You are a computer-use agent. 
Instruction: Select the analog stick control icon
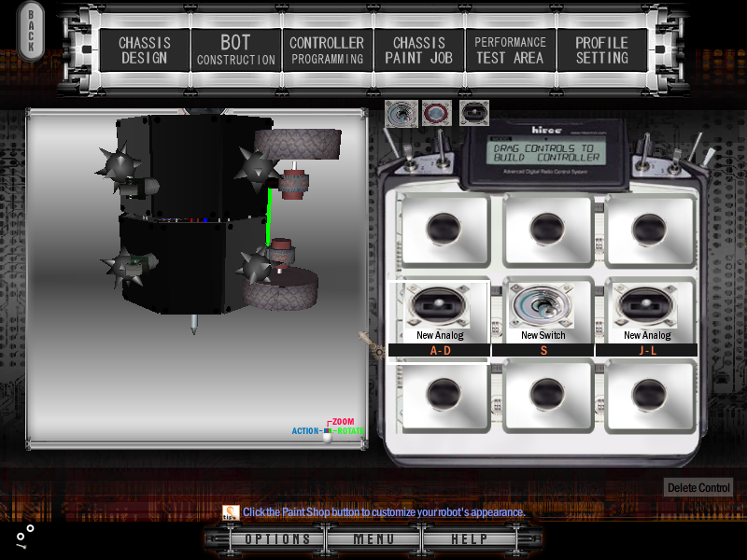[474, 114]
